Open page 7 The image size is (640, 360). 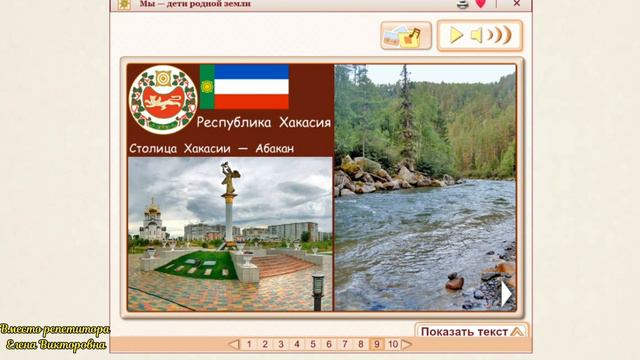pos(344,344)
